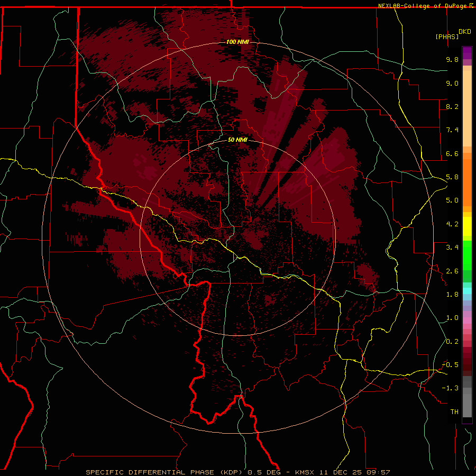Pick the pink band of the color bar
Image resolution: width=476 pixels, height=476 pixels.
(x=467, y=321)
